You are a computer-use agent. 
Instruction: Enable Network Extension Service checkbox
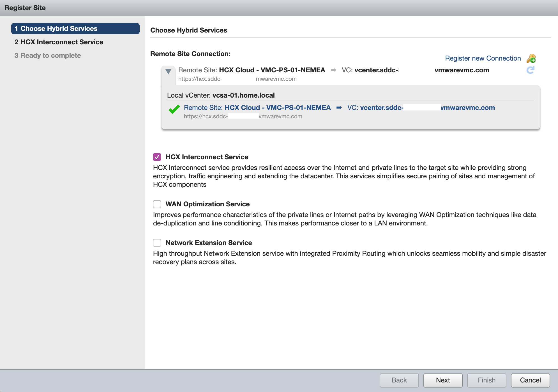coord(157,243)
